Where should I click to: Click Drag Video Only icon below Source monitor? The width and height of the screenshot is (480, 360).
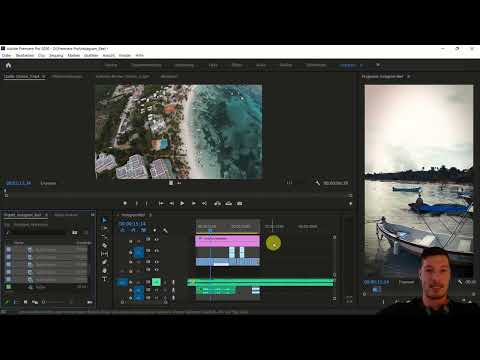click(171, 183)
